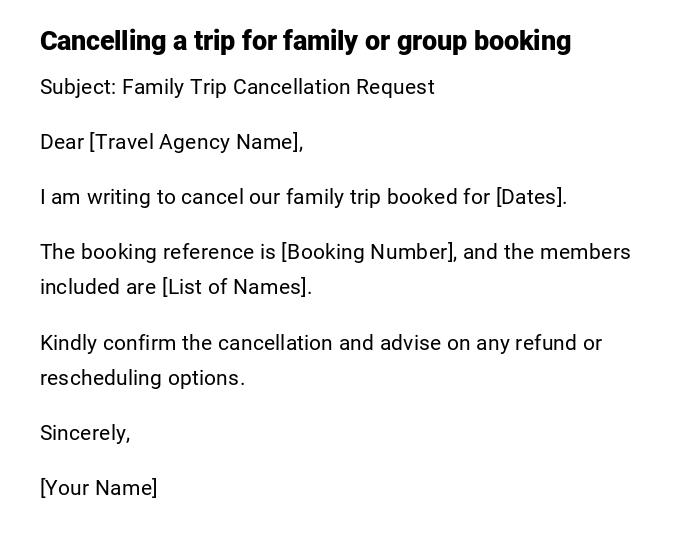Click the text "rescheduling options."

pos(142,378)
